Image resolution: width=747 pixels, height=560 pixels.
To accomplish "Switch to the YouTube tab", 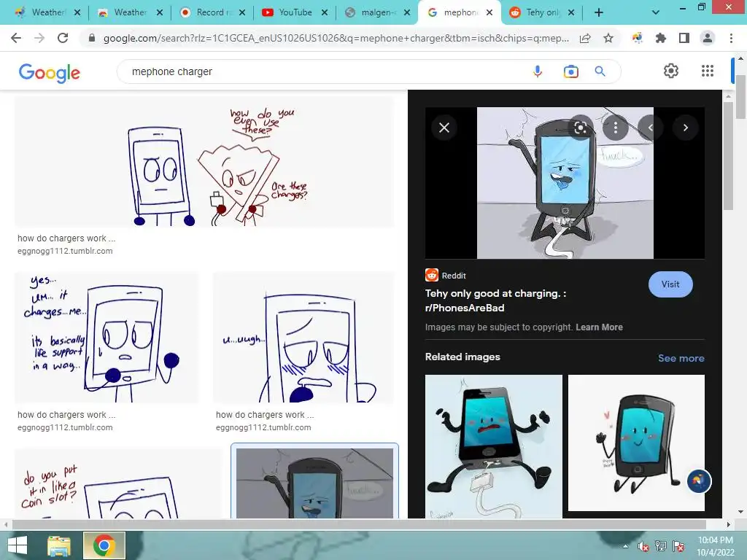I will pos(293,12).
